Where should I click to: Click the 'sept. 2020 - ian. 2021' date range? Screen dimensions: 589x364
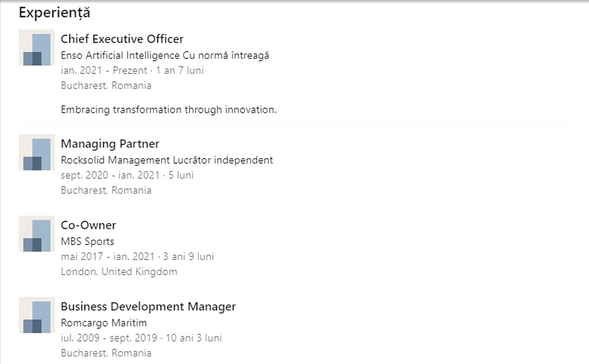[110, 175]
